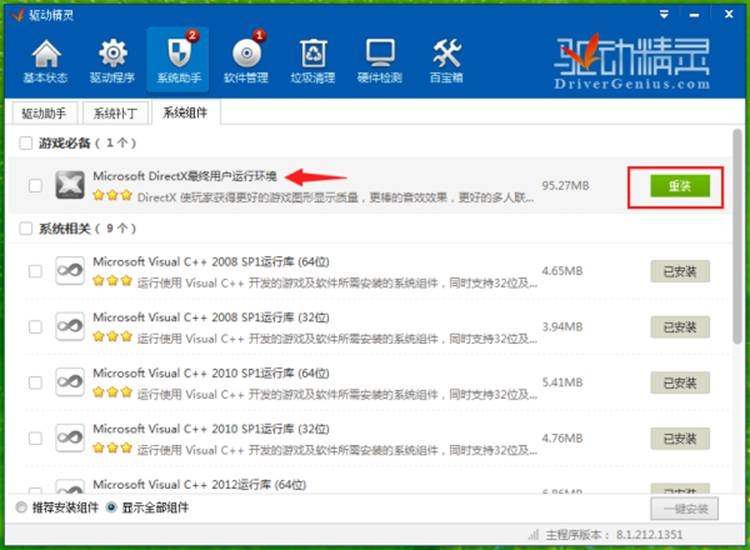The width and height of the screenshot is (750, 550).
Task: Switch to the 系统补丁 tab
Action: click(115, 113)
